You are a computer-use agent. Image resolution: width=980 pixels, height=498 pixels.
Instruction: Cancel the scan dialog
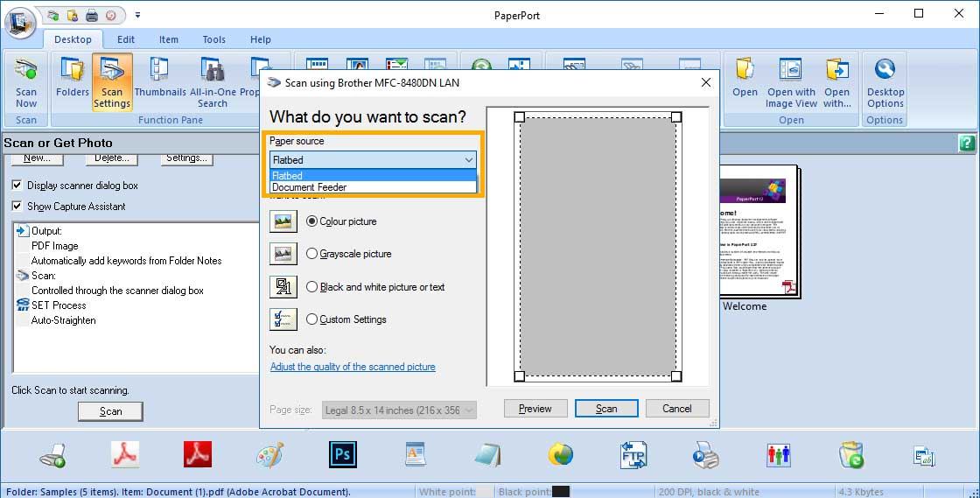pyautogui.click(x=677, y=409)
